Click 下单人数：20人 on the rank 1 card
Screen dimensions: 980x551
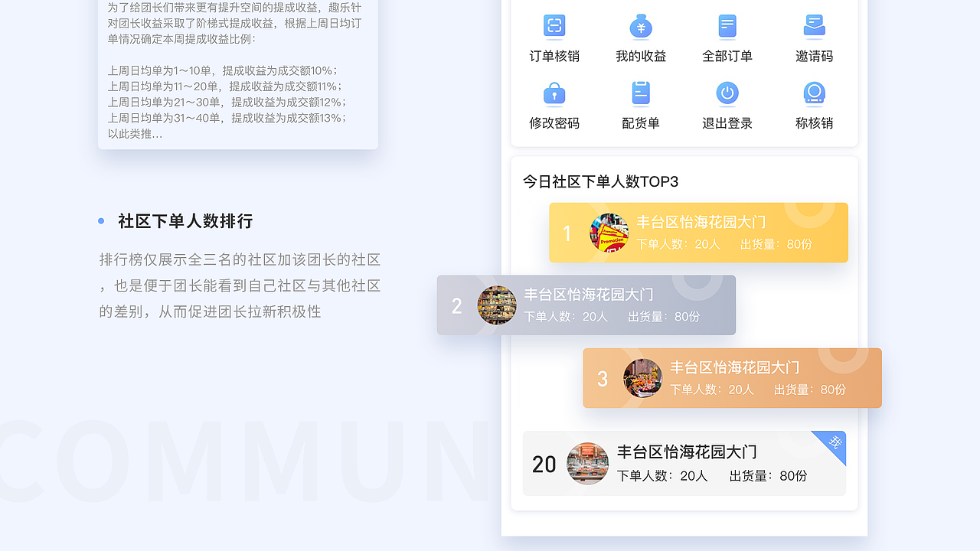pos(678,244)
